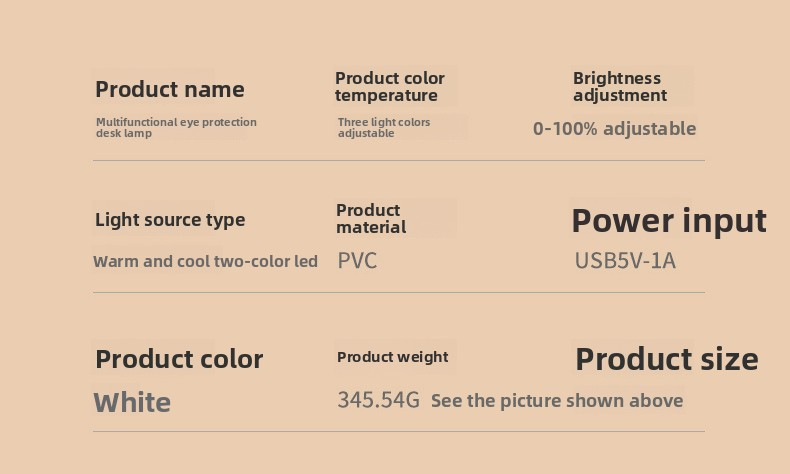The width and height of the screenshot is (790, 474).
Task: Click the "Product color" heading above White
Action: [x=179, y=359]
